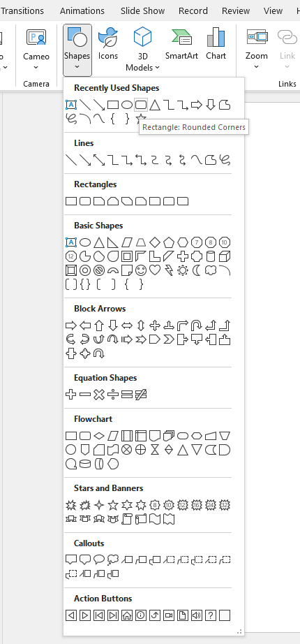Select the flowchart decision diamond shape
Screen dimensions: 300x644
coord(99,435)
